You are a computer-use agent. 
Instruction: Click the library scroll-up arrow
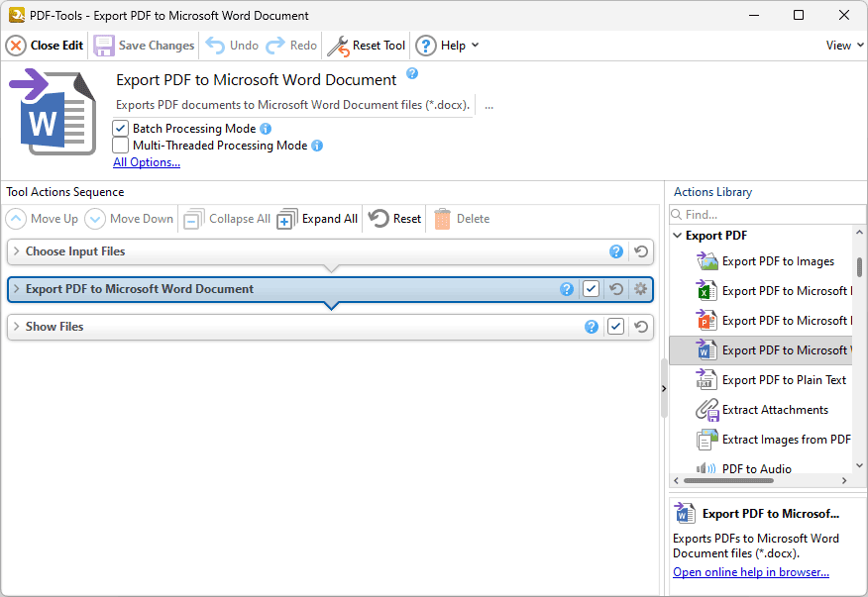click(x=859, y=233)
